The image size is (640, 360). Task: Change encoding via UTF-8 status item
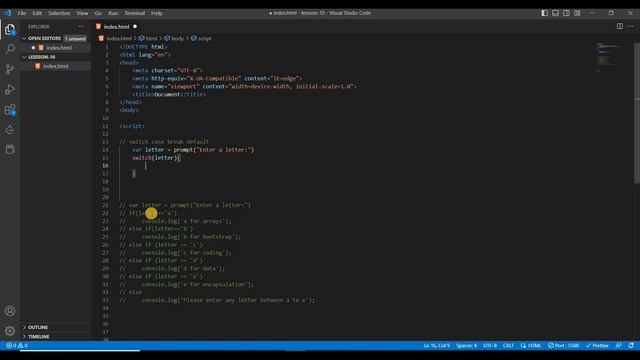(490, 345)
